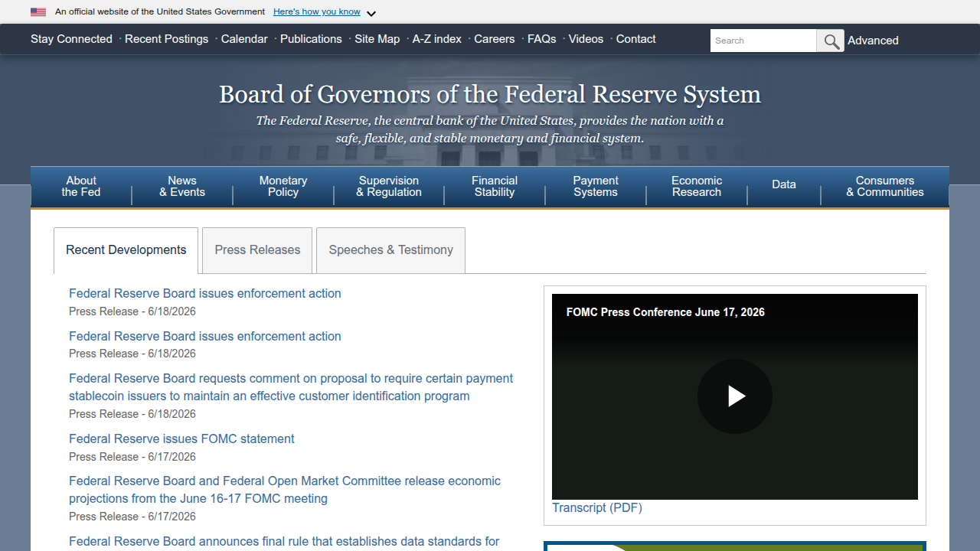Open the economic projections release link
The width and height of the screenshot is (980, 551).
point(285,490)
